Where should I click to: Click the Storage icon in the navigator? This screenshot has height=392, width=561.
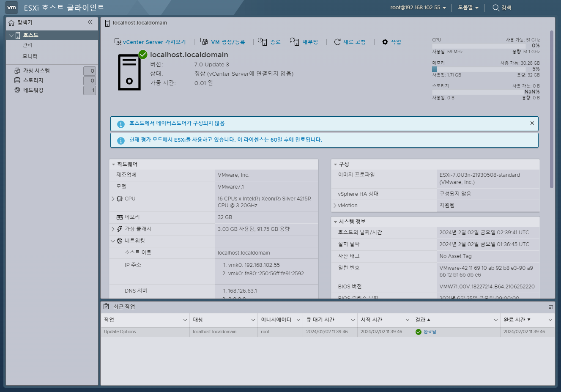click(17, 80)
